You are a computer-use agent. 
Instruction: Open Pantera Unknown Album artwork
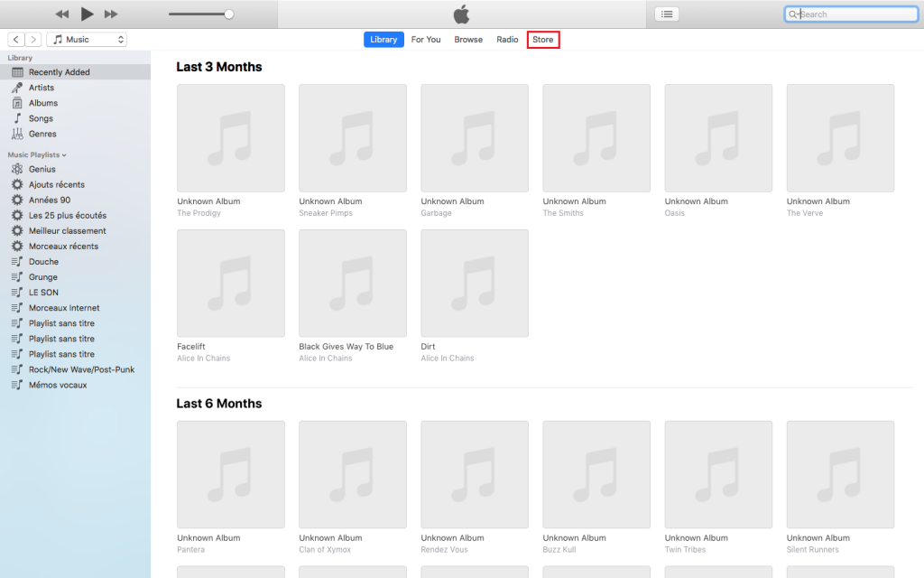coord(231,475)
